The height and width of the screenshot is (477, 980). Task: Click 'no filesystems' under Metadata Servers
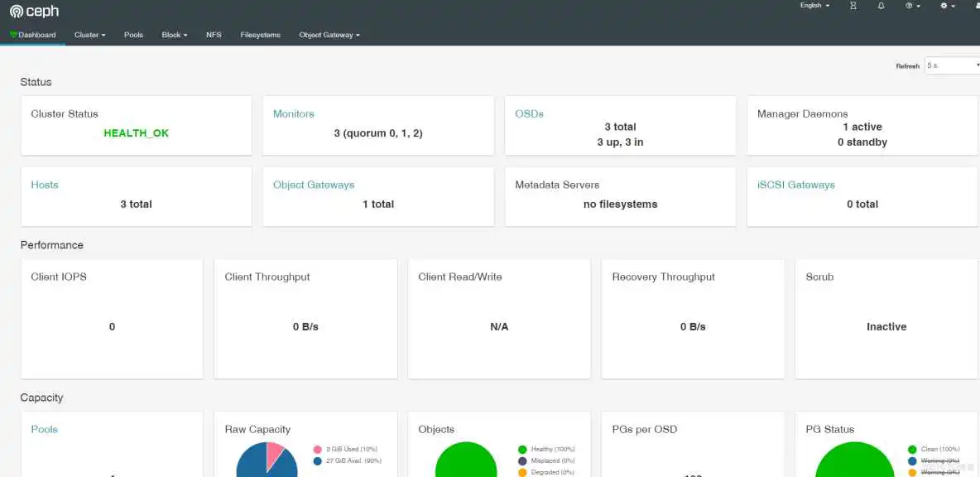[620, 205]
